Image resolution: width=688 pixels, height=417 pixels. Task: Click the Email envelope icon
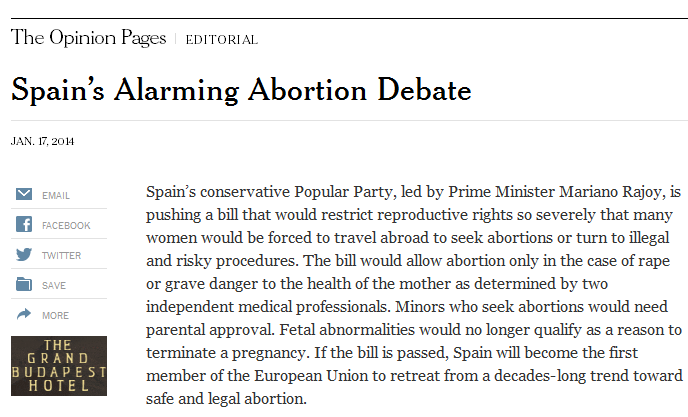pos(24,195)
